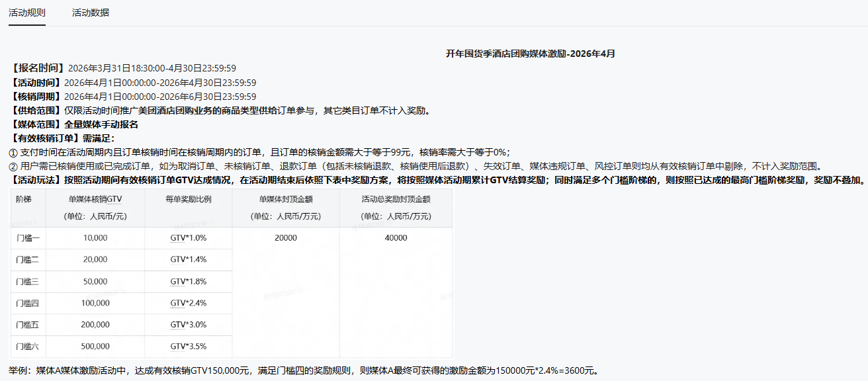Screen dimensions: 868x381
Task: Open the 活动数据 tab
Action: point(91,13)
